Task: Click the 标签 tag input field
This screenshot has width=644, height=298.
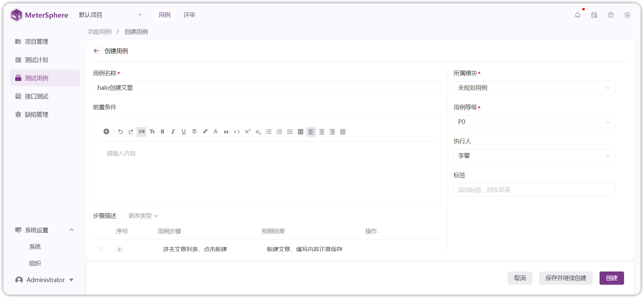Action: [x=534, y=190]
